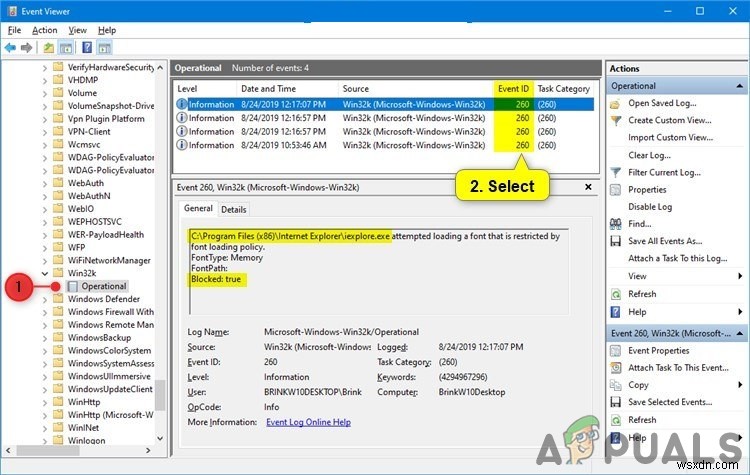Collapse the Win32k tree node
Viewport: 750px width, 475px height.
tap(44, 274)
